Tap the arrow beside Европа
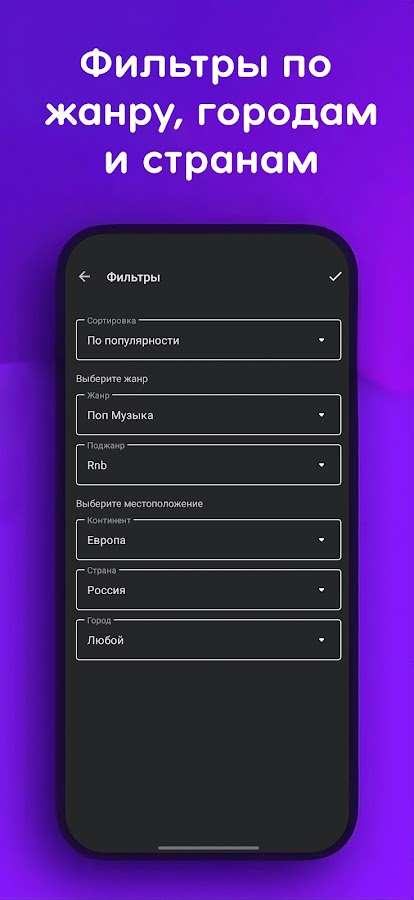414x900 pixels. pos(322,540)
